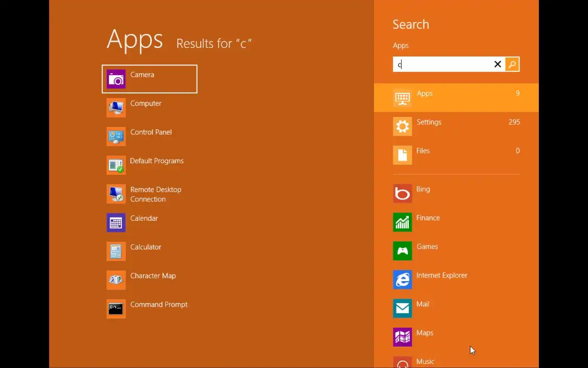Search within the Music app icon

point(402,362)
